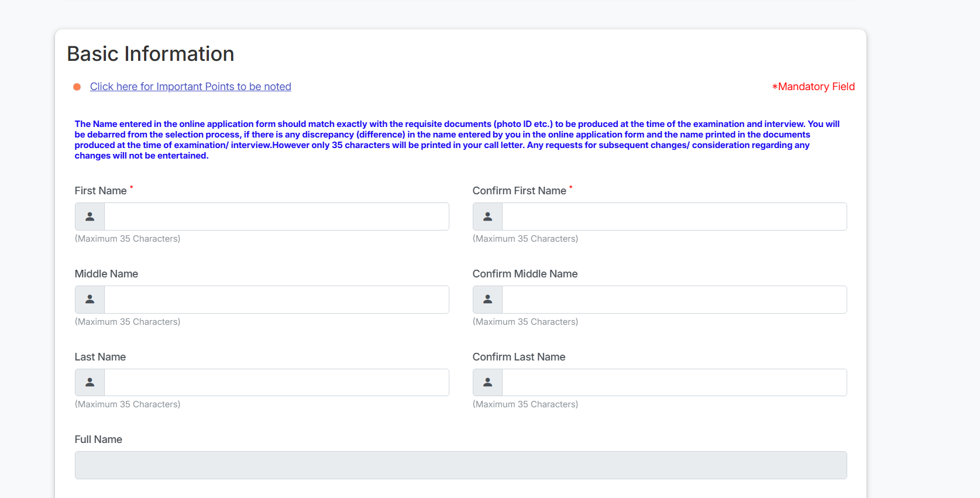Click the blue name-matching notice paragraph
980x498 pixels.
[x=456, y=140]
